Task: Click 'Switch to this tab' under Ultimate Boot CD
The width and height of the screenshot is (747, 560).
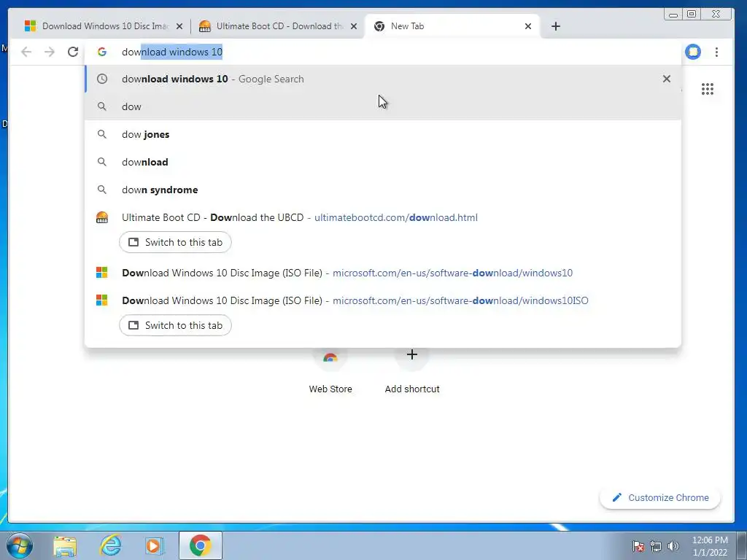Action: [x=175, y=242]
